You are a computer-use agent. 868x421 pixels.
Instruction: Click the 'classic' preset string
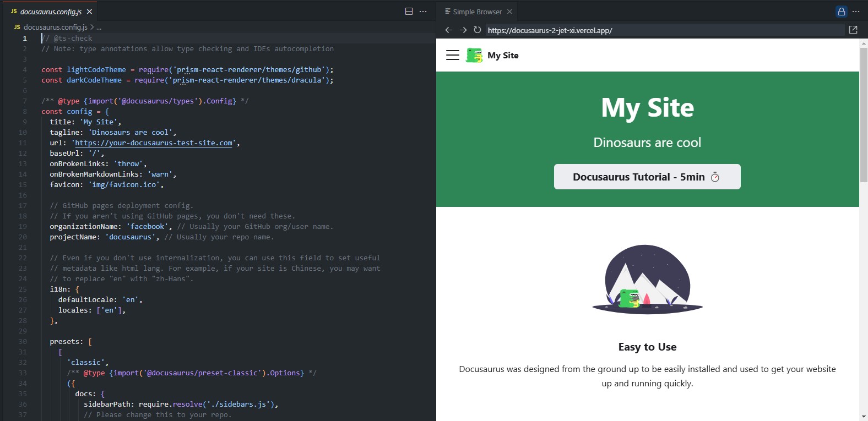[x=86, y=362]
